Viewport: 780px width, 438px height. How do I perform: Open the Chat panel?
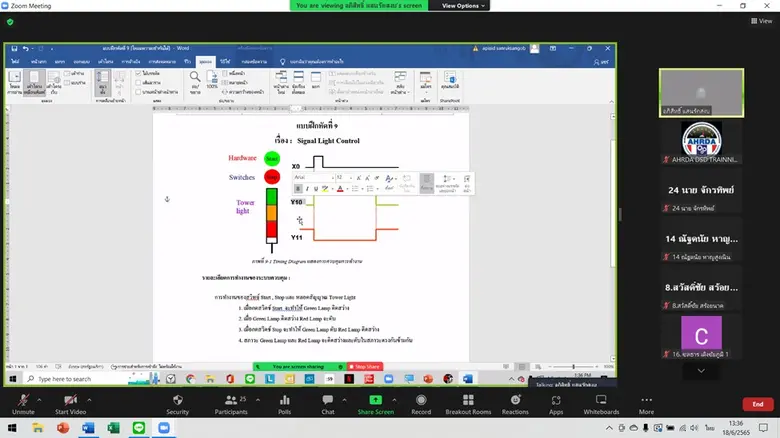click(x=328, y=398)
